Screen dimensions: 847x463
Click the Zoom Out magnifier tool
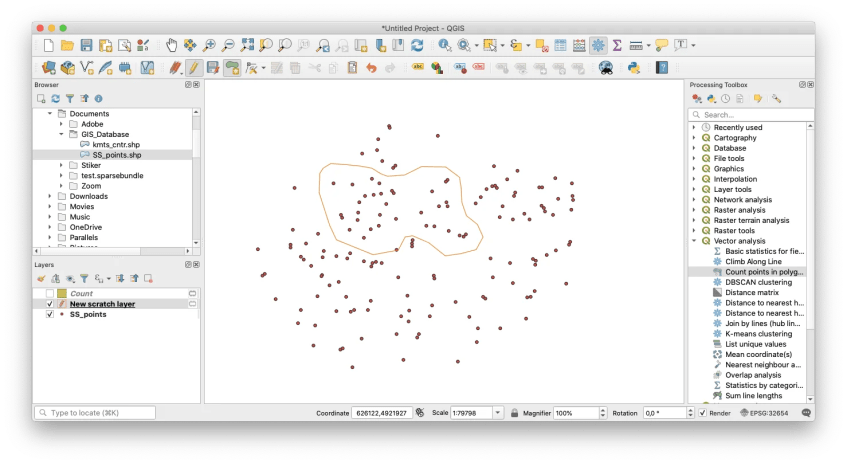[x=228, y=45]
